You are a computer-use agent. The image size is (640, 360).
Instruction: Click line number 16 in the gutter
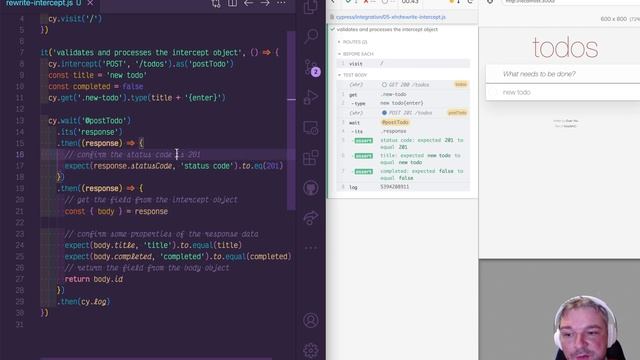[20, 154]
